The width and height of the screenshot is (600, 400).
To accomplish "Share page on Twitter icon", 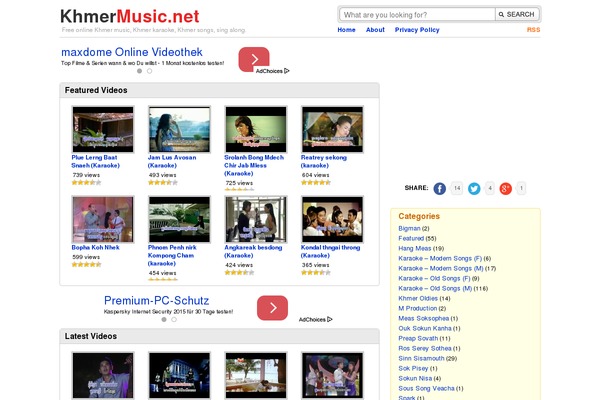I will pos(474,188).
